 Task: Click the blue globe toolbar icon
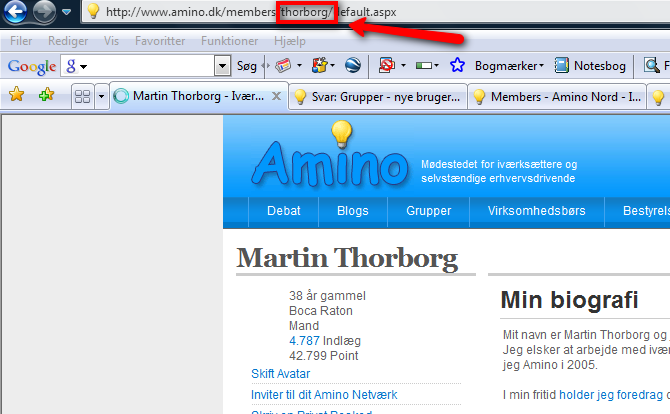tap(353, 65)
